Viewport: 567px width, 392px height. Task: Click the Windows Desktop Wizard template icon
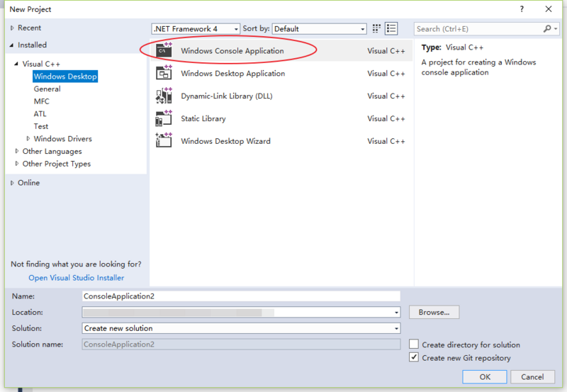click(164, 140)
